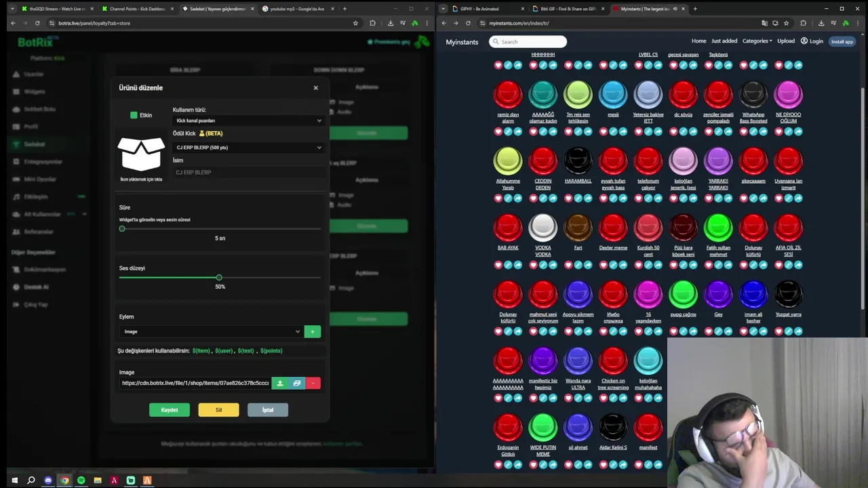868x488 pixels.
Task: Open the Categories dropdown on Myinstants
Action: (757, 41)
